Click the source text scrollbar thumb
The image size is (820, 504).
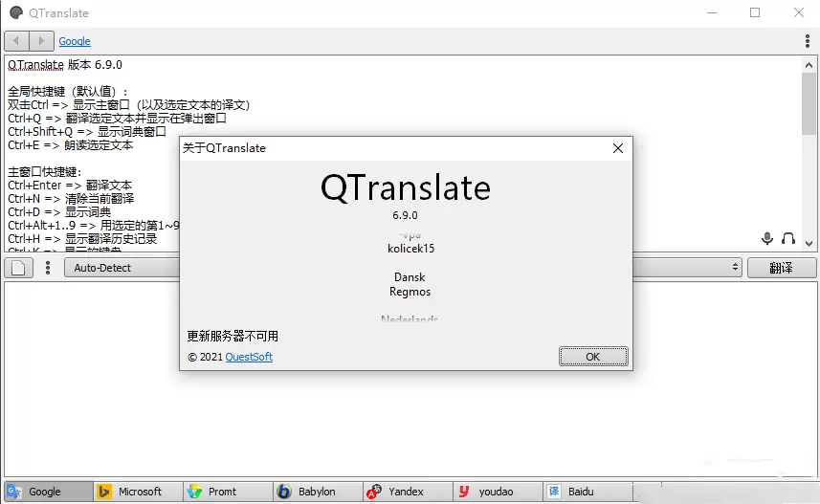click(809, 103)
